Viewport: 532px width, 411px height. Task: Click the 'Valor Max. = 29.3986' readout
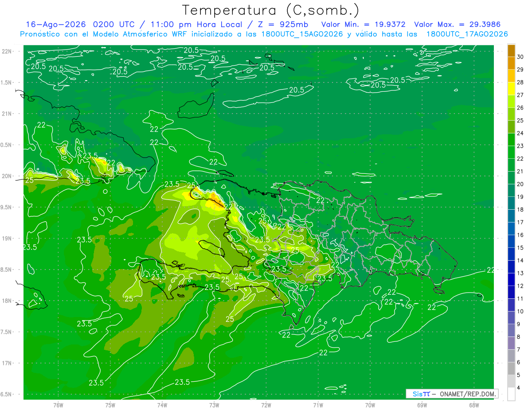(457, 24)
